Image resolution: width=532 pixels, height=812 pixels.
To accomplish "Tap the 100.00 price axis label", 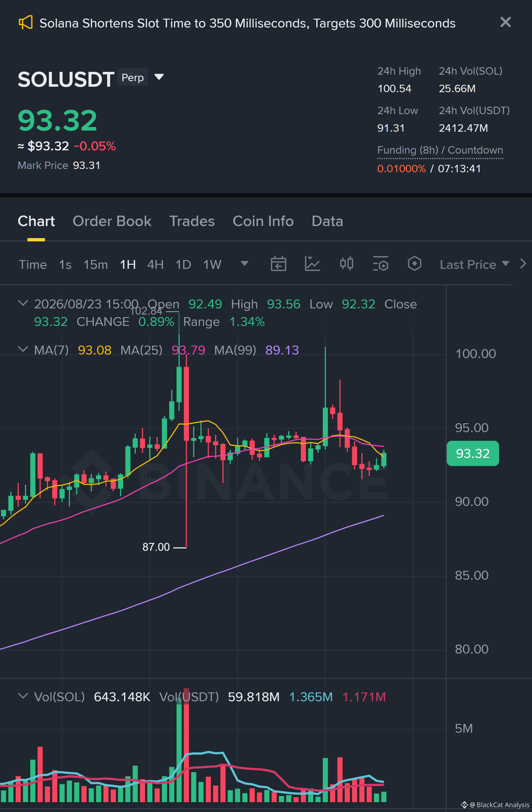I will click(x=476, y=354).
